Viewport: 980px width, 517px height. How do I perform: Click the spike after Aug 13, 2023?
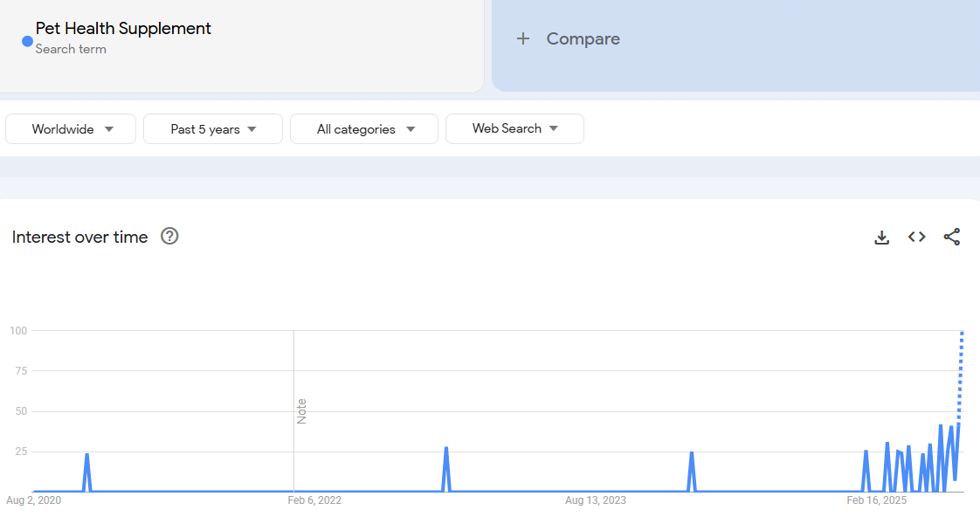(x=691, y=454)
